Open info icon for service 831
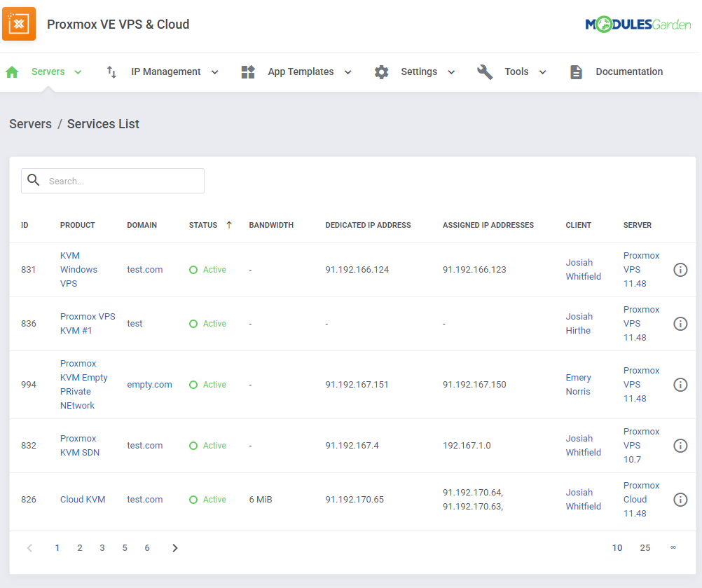The image size is (702, 588). (x=680, y=270)
